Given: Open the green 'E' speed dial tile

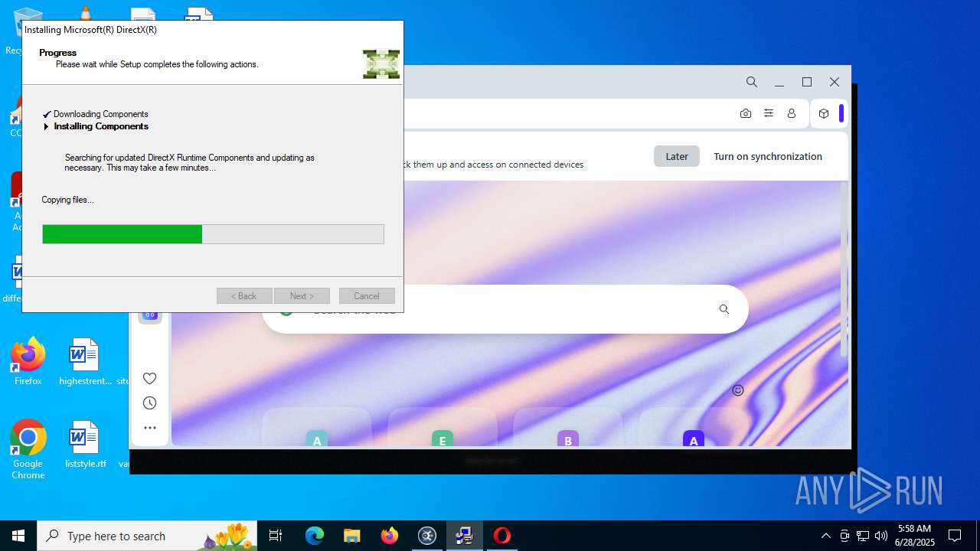Looking at the screenshot, I should coord(442,439).
